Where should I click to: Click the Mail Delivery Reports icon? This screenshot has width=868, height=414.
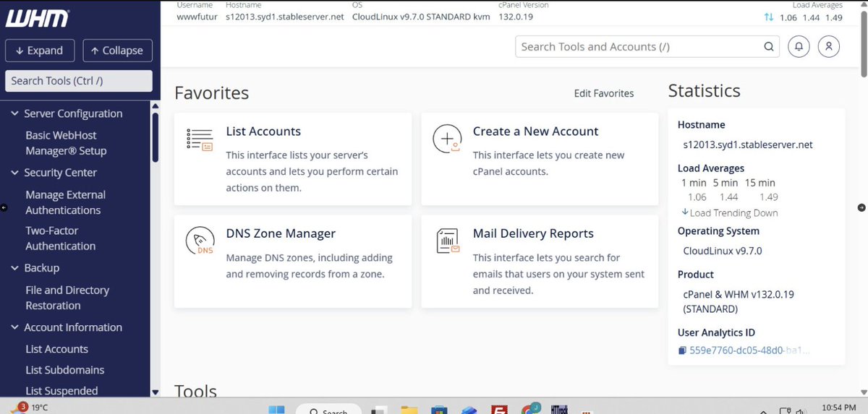point(448,241)
